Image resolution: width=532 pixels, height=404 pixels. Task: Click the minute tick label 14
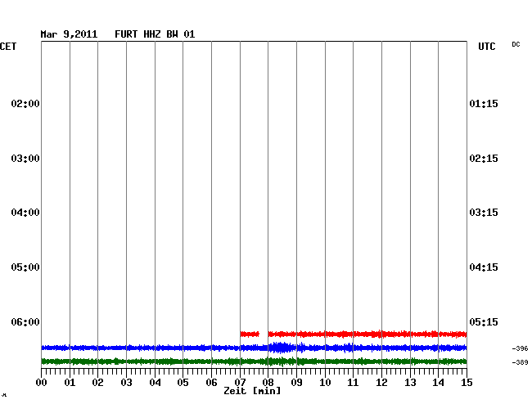[x=438, y=383]
